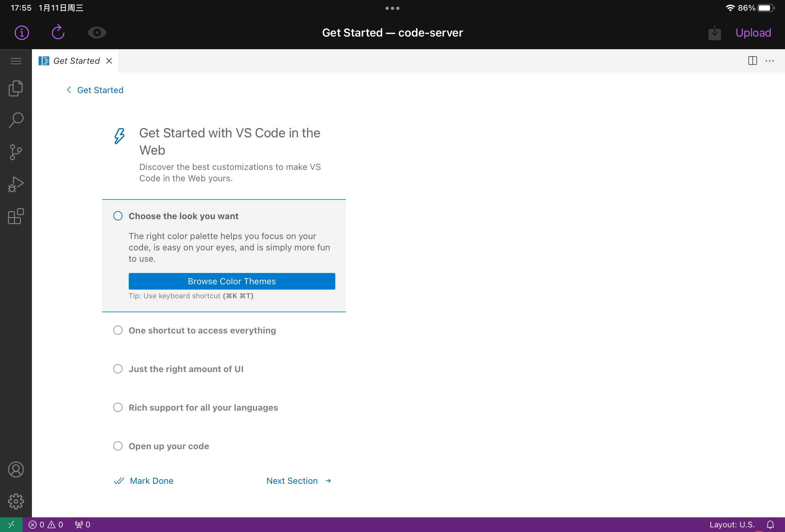The height and width of the screenshot is (532, 785).
Task: Split the editor to the right
Action: click(753, 61)
